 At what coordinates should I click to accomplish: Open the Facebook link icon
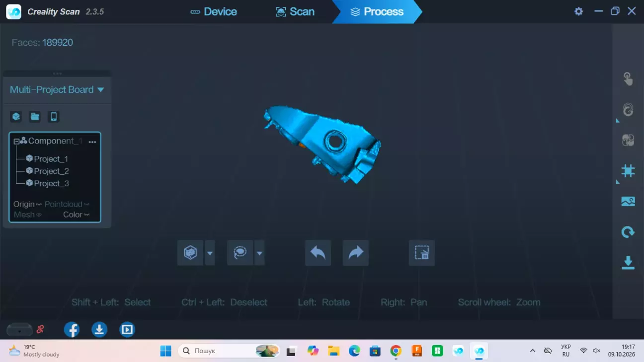[72, 330]
